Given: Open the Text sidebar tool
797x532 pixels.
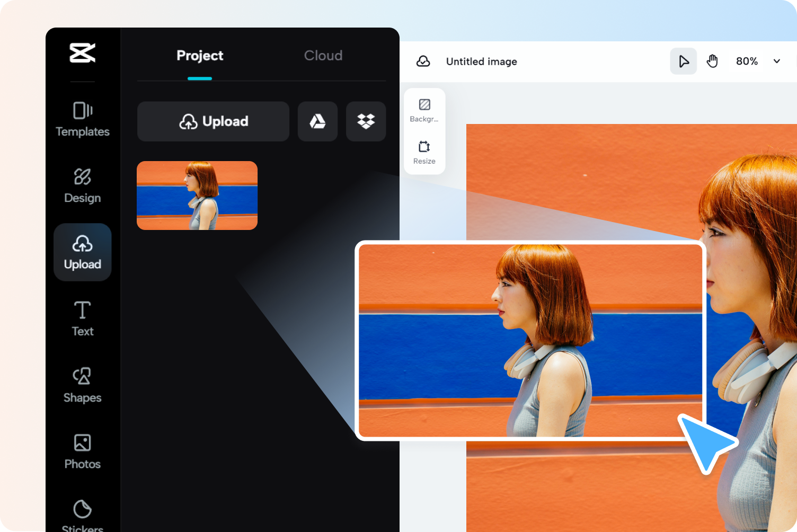Looking at the screenshot, I should [x=83, y=319].
